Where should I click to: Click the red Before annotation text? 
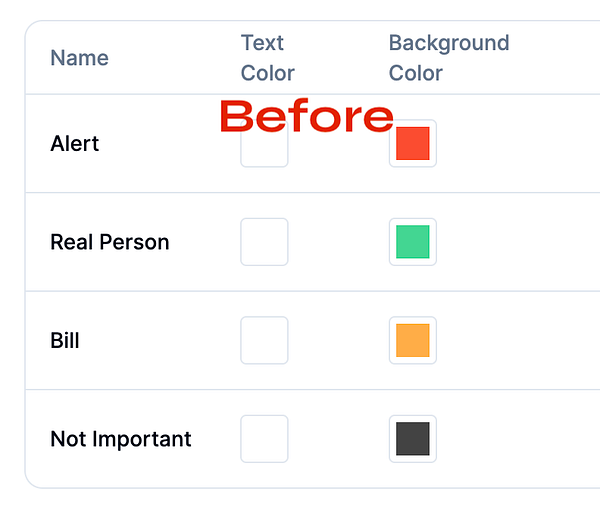tap(307, 116)
